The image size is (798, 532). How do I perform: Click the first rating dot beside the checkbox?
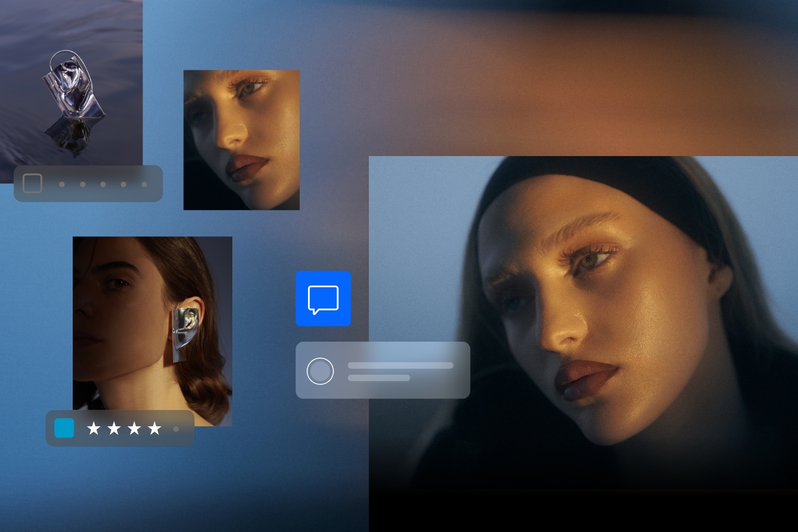[62, 184]
